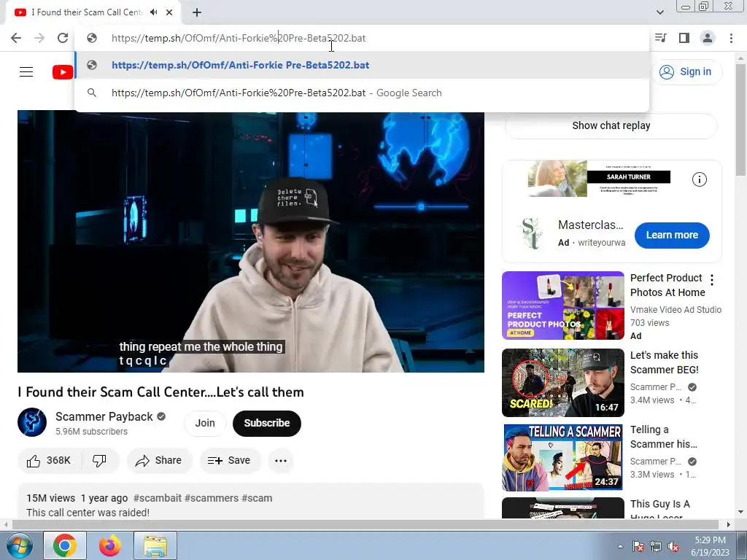747x560 pixels.
Task: Open the network tray icon
Action: pos(656,546)
